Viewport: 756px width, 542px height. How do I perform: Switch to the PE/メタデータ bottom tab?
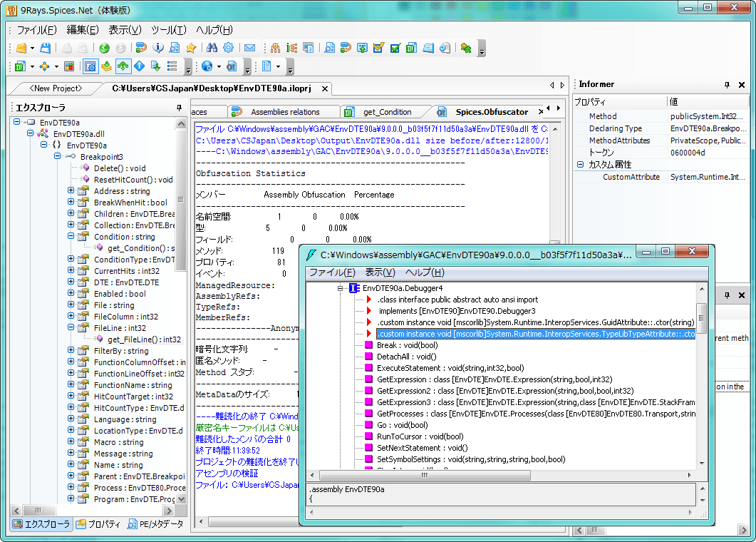click(155, 524)
